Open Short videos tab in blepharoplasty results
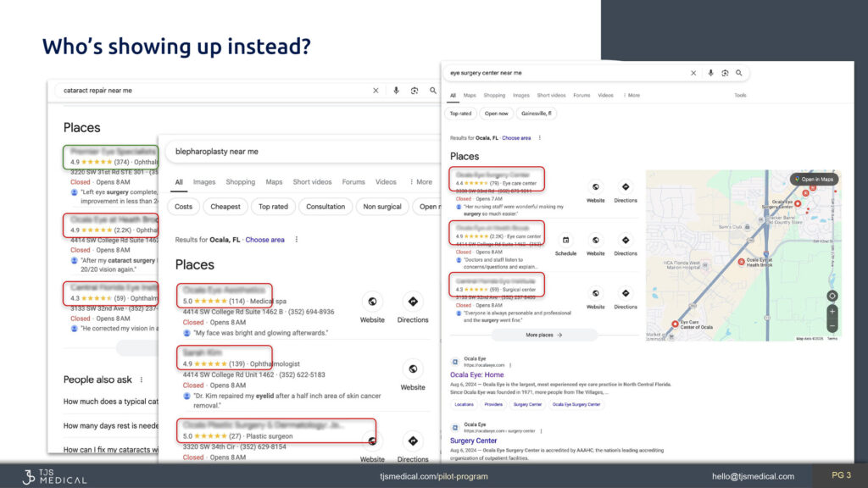868x488 pixels. 312,182
